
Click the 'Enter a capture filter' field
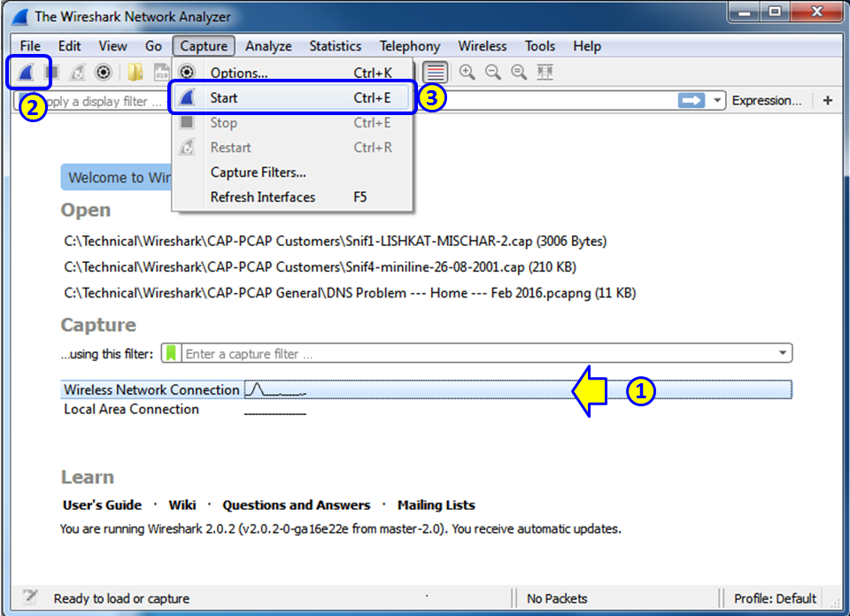[479, 353]
